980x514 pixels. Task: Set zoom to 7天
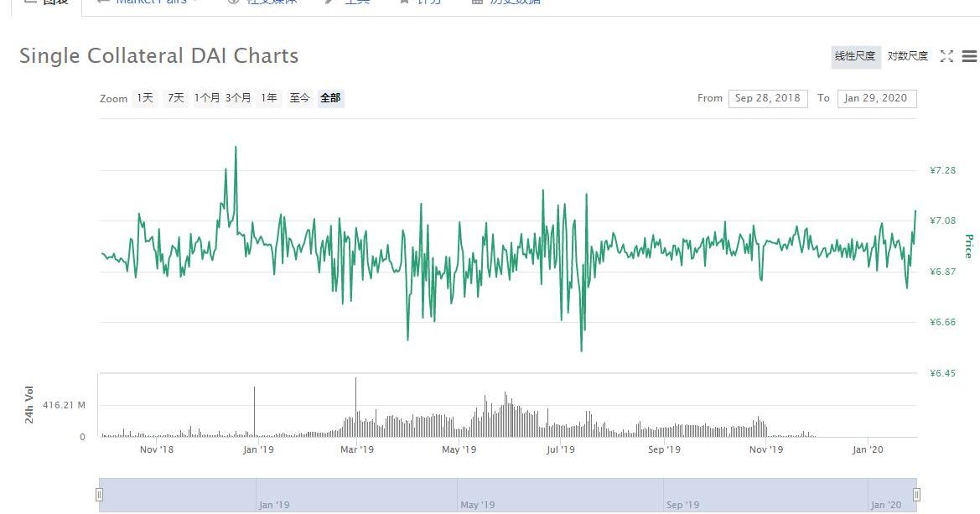pyautogui.click(x=175, y=98)
